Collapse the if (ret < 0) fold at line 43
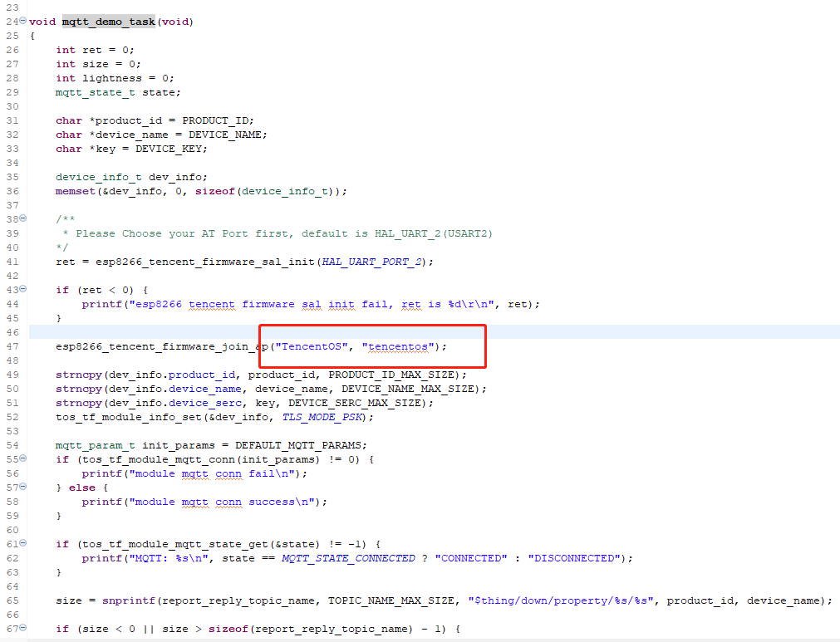Image resolution: width=840 pixels, height=642 pixels. point(23,288)
